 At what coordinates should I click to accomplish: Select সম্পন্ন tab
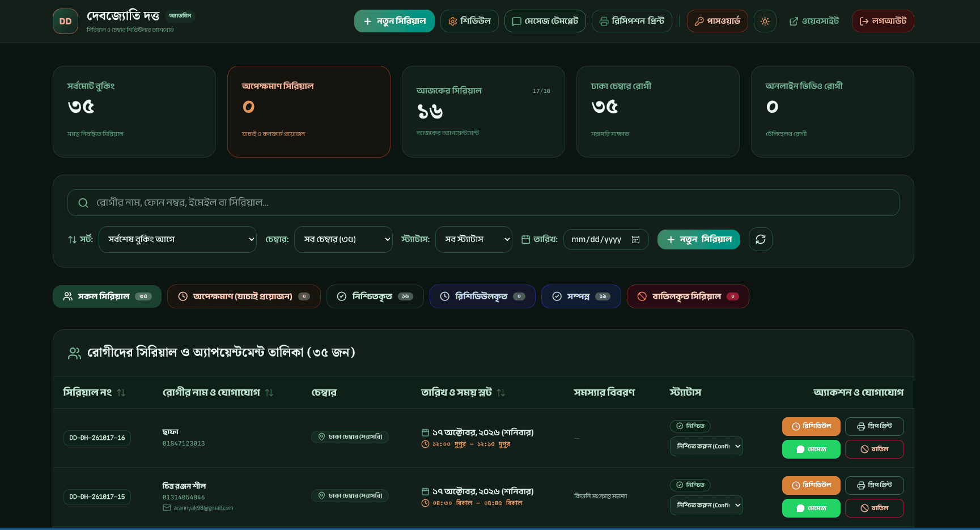point(581,296)
